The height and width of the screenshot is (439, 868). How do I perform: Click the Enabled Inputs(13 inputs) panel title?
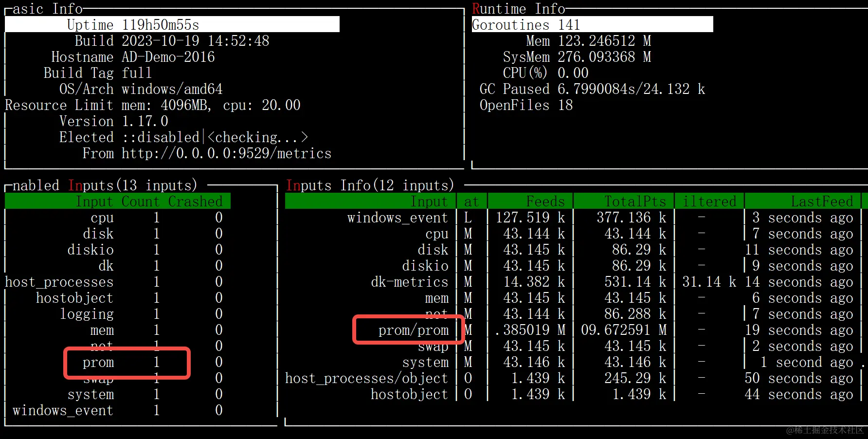click(x=105, y=185)
